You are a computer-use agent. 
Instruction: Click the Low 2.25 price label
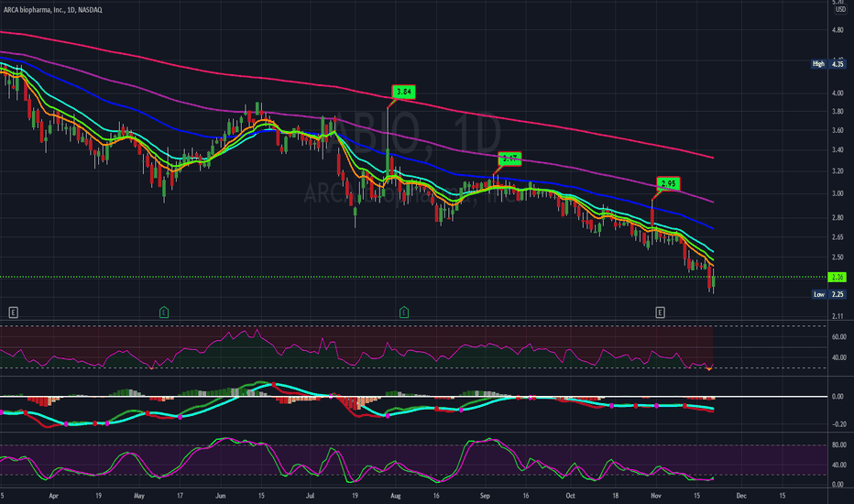[828, 294]
